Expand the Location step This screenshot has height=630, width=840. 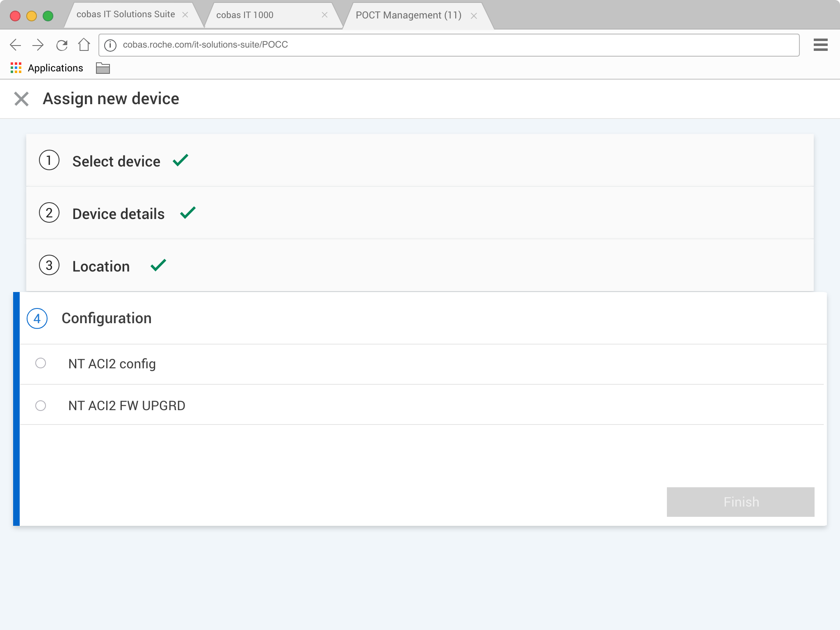point(101,266)
